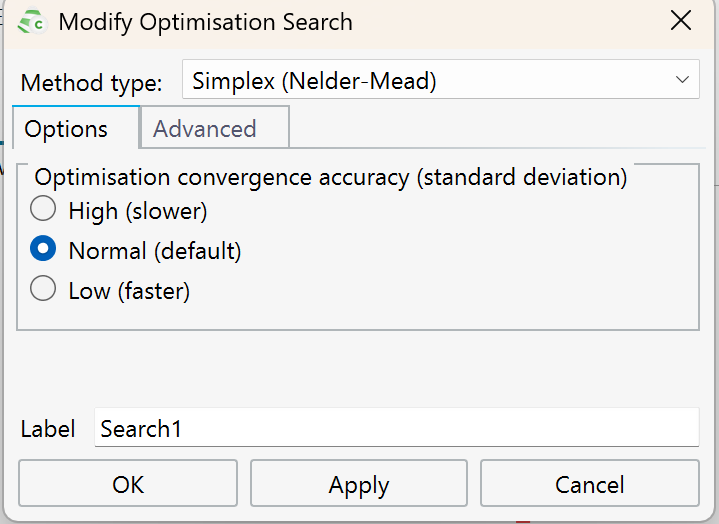The image size is (719, 524).
Task: Switch to the Options tab
Action: 66,129
